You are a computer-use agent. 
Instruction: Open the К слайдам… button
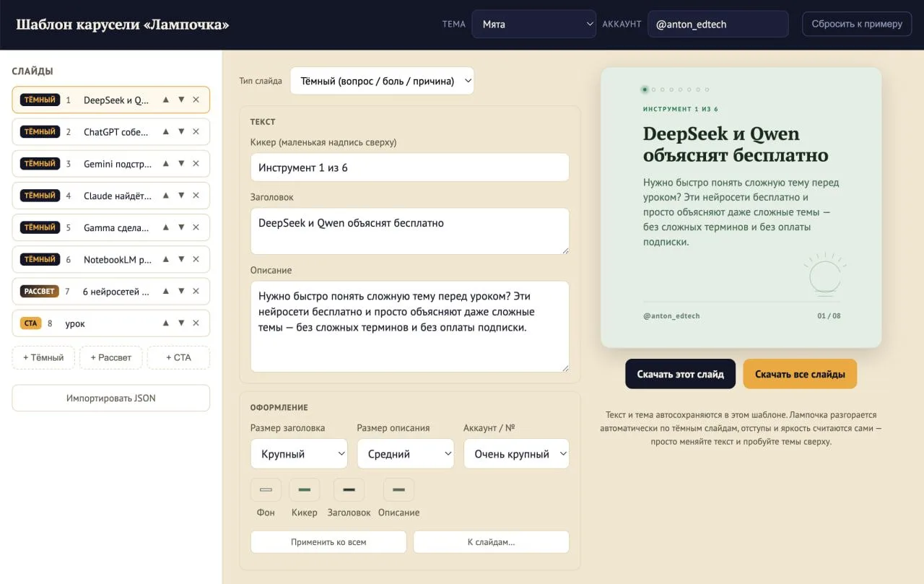(491, 542)
